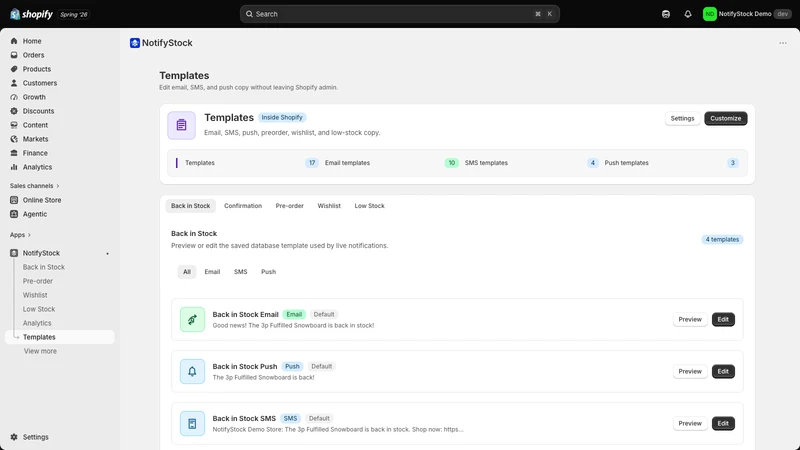
Task: Click the Agentic channel icon
Action: click(x=14, y=214)
